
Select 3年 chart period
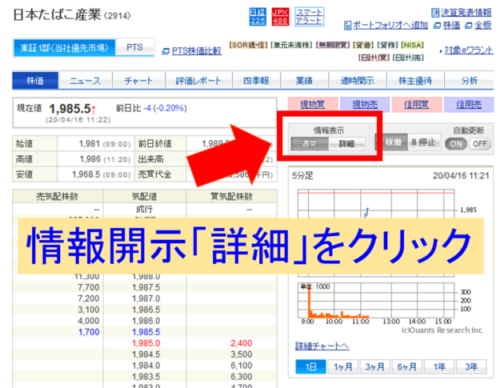tap(471, 367)
